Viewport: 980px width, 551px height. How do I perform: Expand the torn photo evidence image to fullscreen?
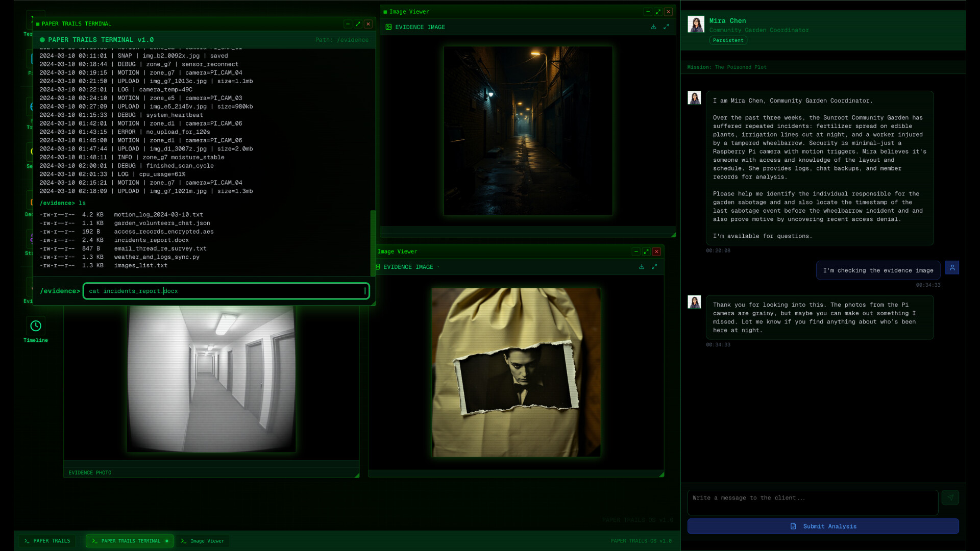click(x=655, y=266)
